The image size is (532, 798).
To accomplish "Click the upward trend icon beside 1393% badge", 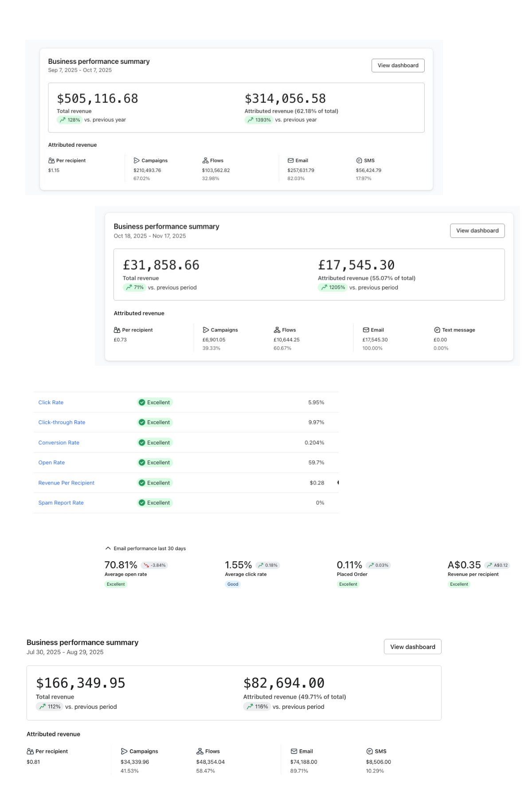I will coord(250,120).
